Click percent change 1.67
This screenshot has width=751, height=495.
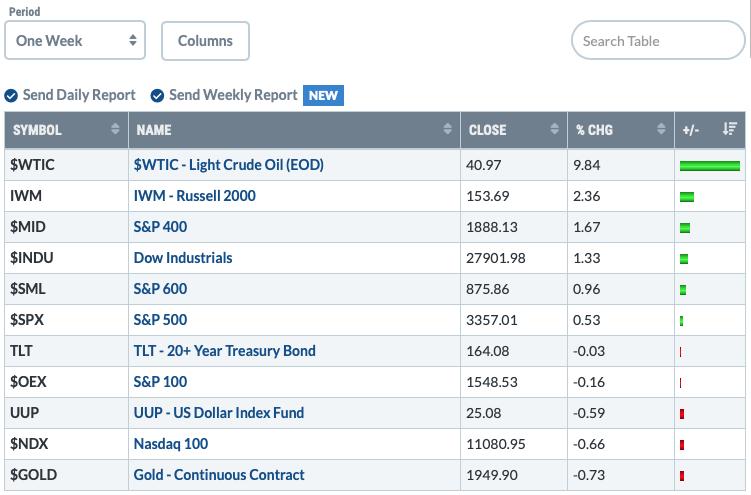pos(587,227)
